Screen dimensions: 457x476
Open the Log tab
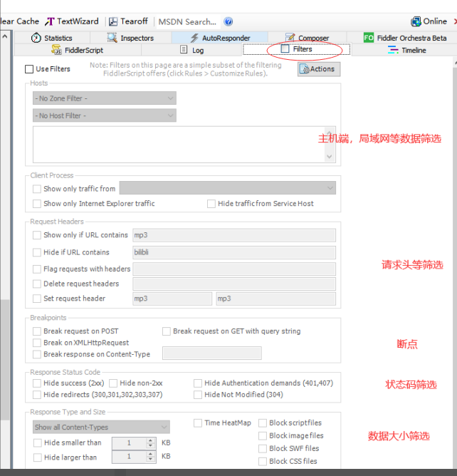click(191, 50)
